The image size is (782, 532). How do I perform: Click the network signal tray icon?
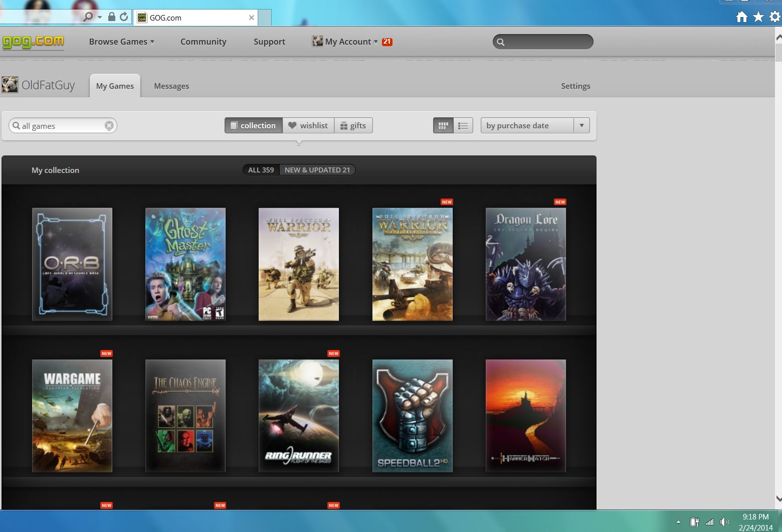(709, 522)
